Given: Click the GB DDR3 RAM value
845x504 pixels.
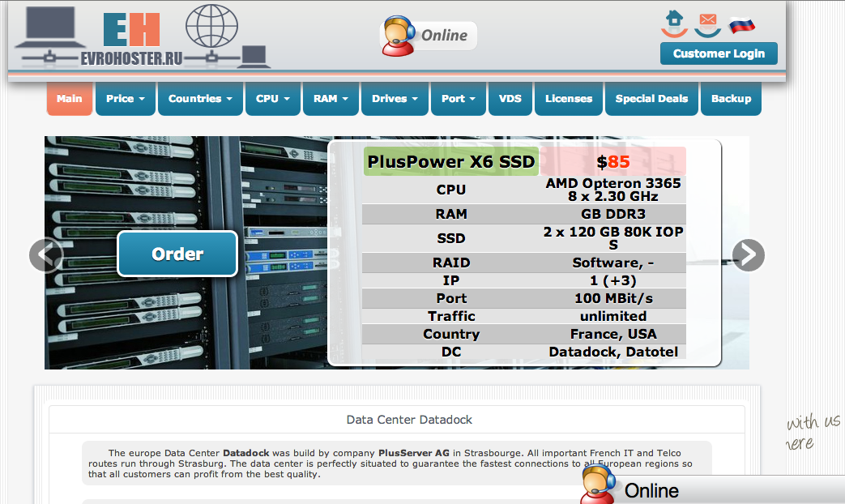Looking at the screenshot, I should pyautogui.click(x=613, y=214).
